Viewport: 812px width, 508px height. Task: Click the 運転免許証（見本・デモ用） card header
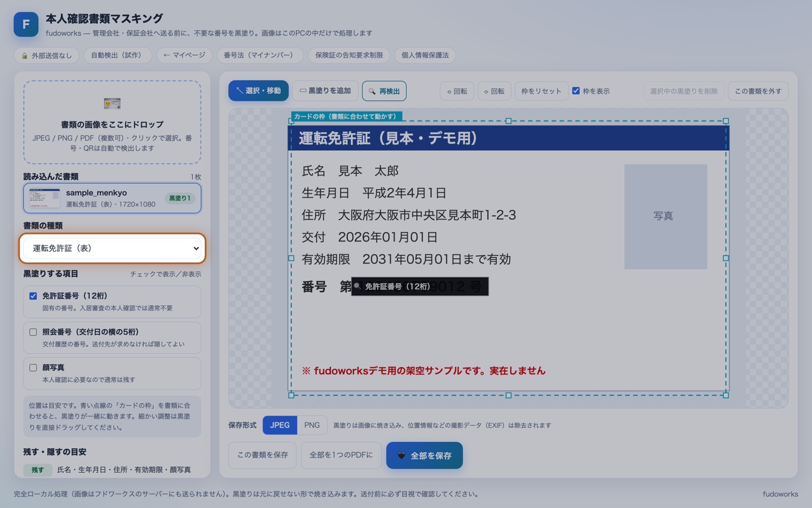click(510, 138)
